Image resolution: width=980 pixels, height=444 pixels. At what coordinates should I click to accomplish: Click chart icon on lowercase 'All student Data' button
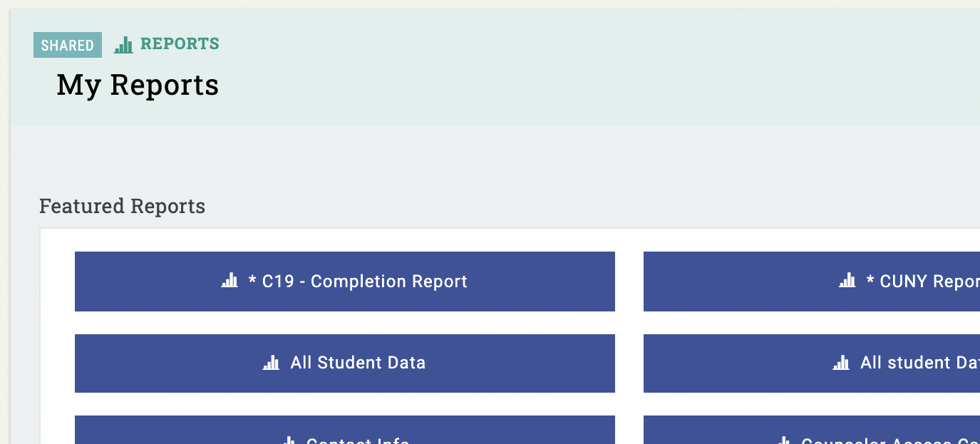[841, 362]
